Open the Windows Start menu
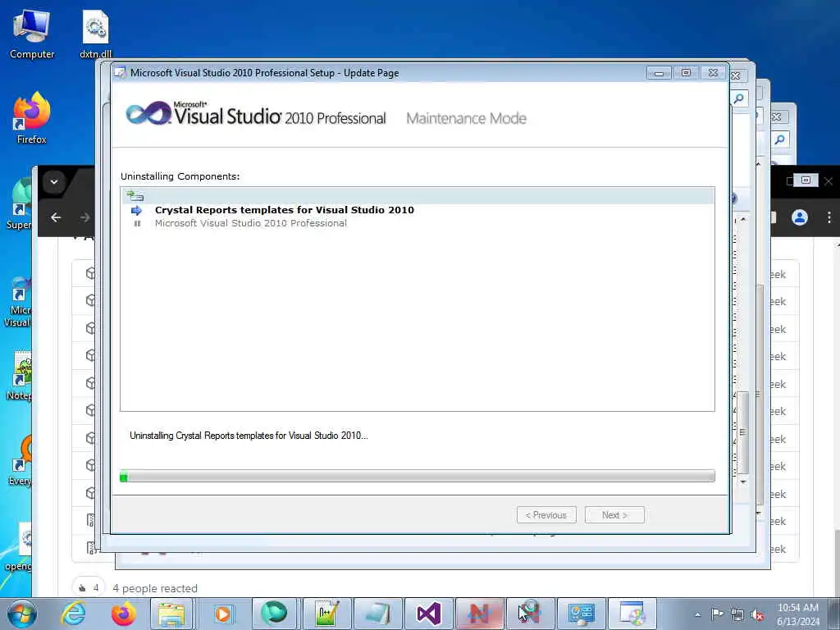This screenshot has width=840, height=630. click(x=22, y=614)
